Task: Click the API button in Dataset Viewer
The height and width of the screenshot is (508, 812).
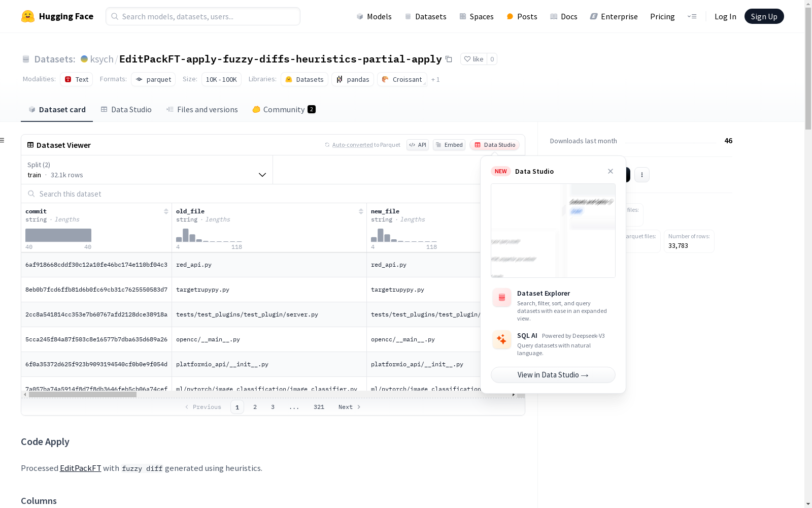Action: (x=418, y=145)
